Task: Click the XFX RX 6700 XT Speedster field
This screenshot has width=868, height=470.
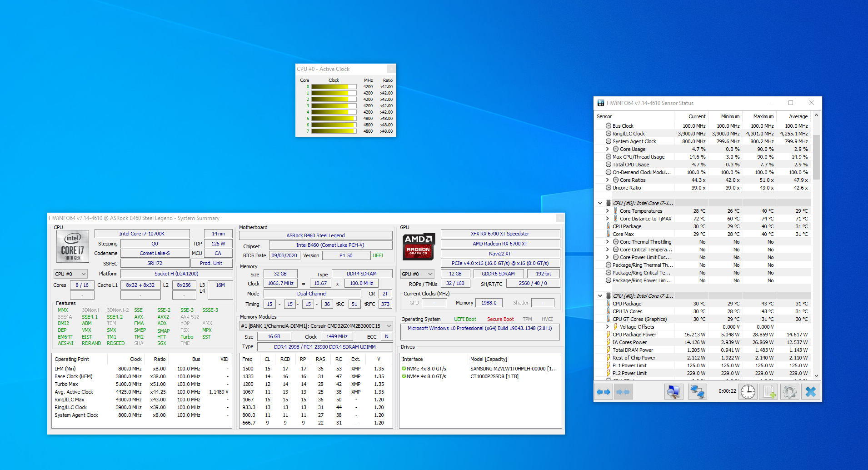Action: (x=500, y=234)
